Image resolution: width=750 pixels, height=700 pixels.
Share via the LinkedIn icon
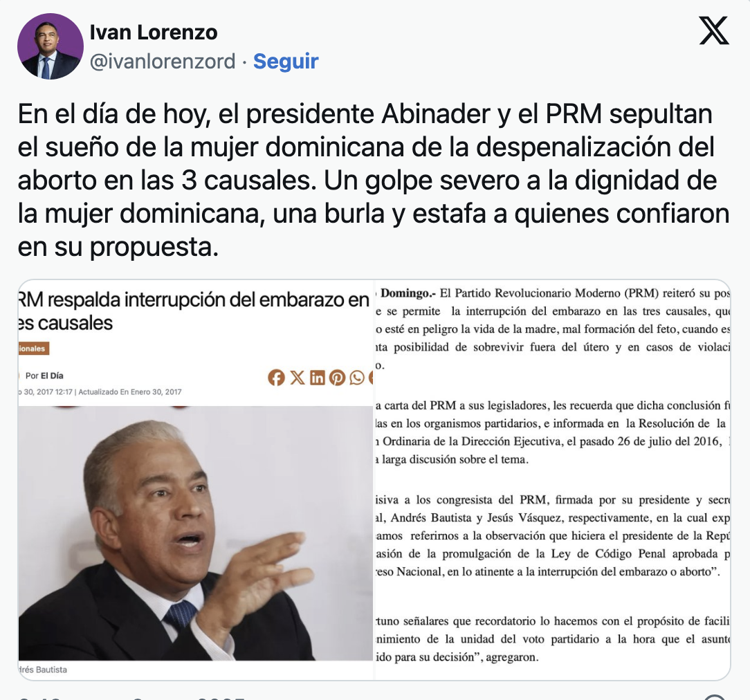coord(317,378)
